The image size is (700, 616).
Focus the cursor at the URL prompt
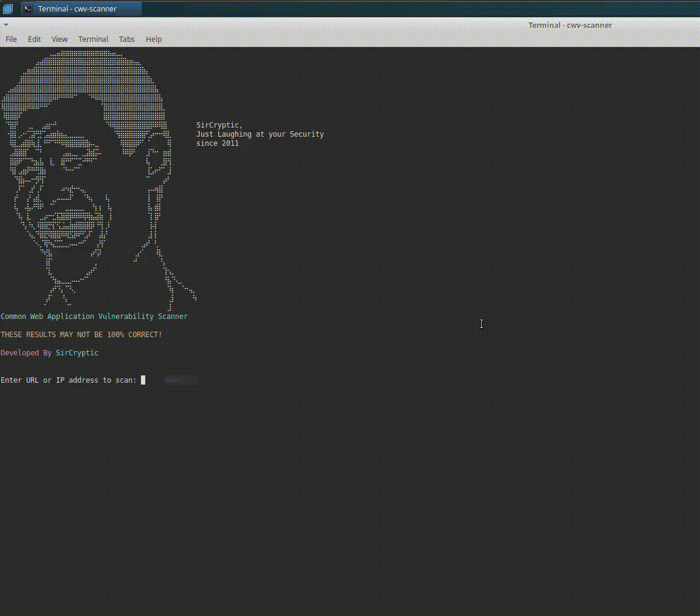point(143,380)
